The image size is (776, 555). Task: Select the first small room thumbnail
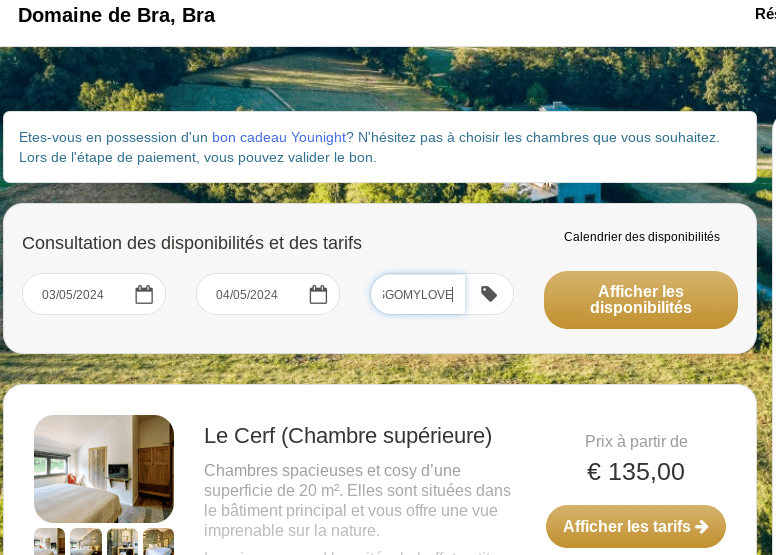coord(49,541)
